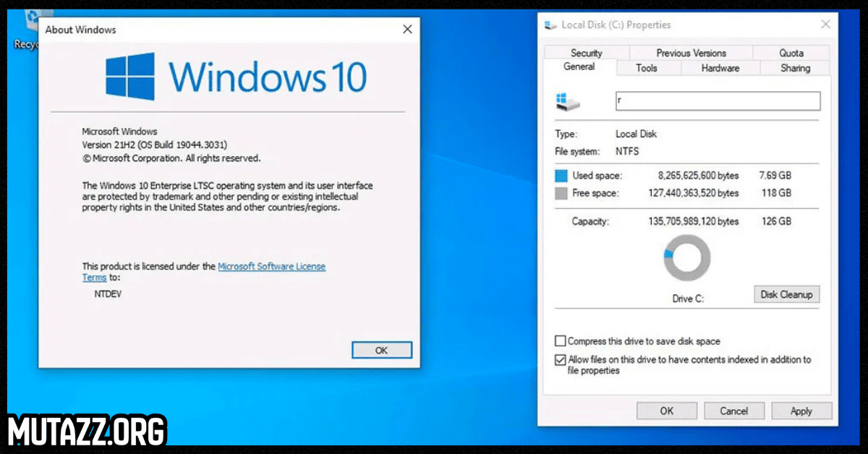
Task: Click Apply in the Properties dialog
Action: 801,411
